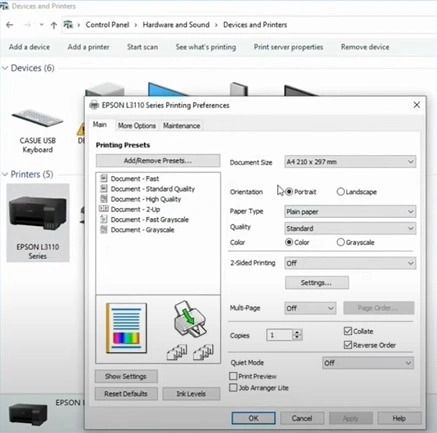Switch to the More Options tab
Viewport: 437px width, 433px height.
tap(137, 126)
